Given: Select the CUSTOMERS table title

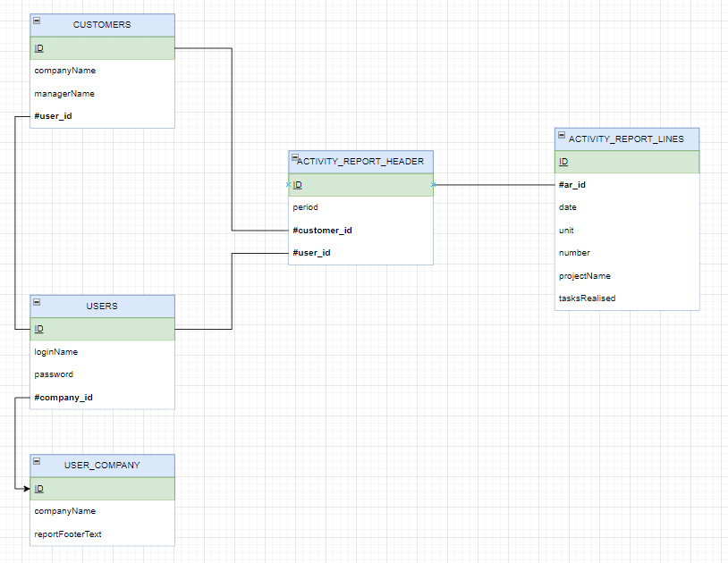Looking at the screenshot, I should click(x=102, y=25).
